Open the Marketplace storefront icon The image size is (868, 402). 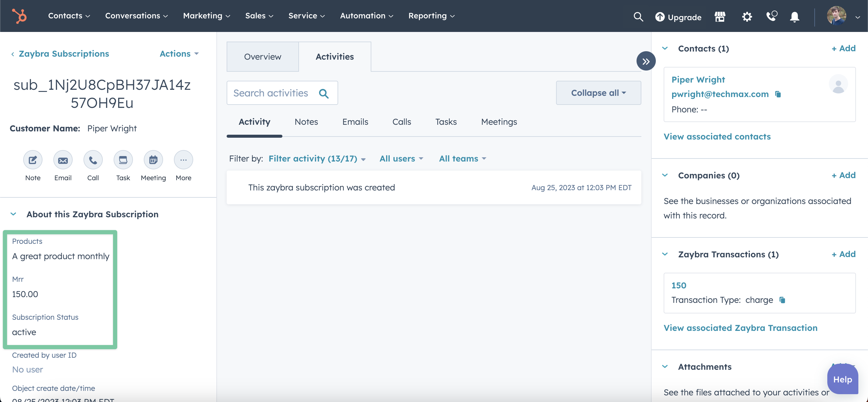(x=720, y=17)
